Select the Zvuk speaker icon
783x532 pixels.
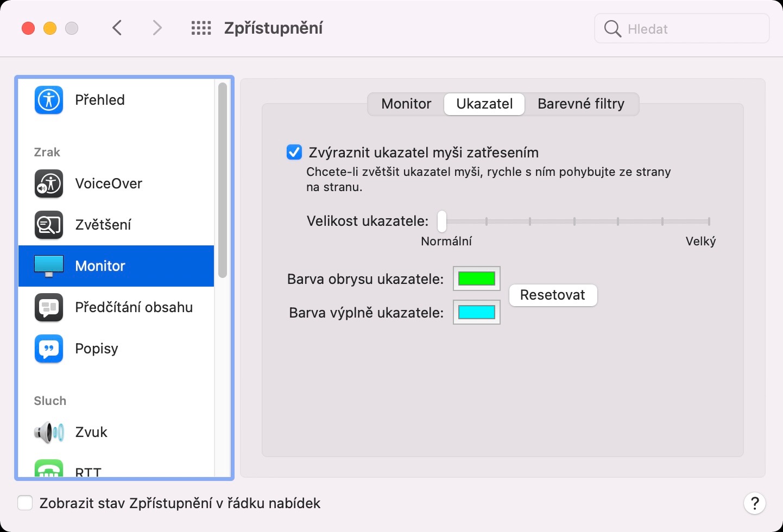[49, 432]
